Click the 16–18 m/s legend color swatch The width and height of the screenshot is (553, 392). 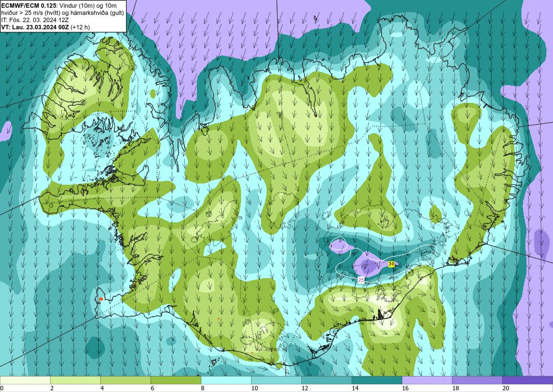(427, 380)
